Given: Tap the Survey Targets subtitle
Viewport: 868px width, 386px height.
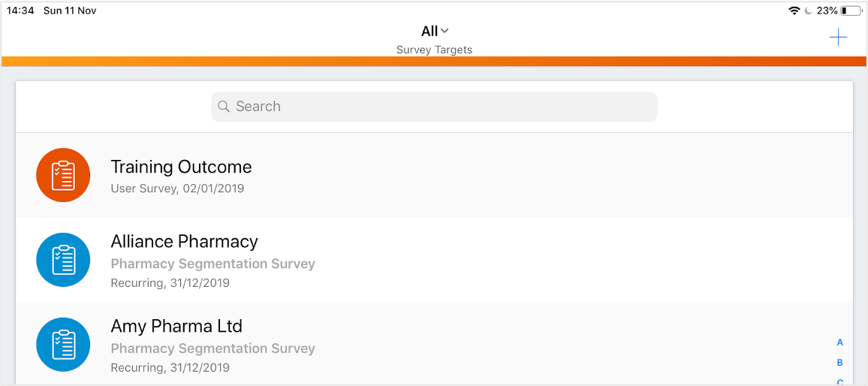Looking at the screenshot, I should [434, 50].
